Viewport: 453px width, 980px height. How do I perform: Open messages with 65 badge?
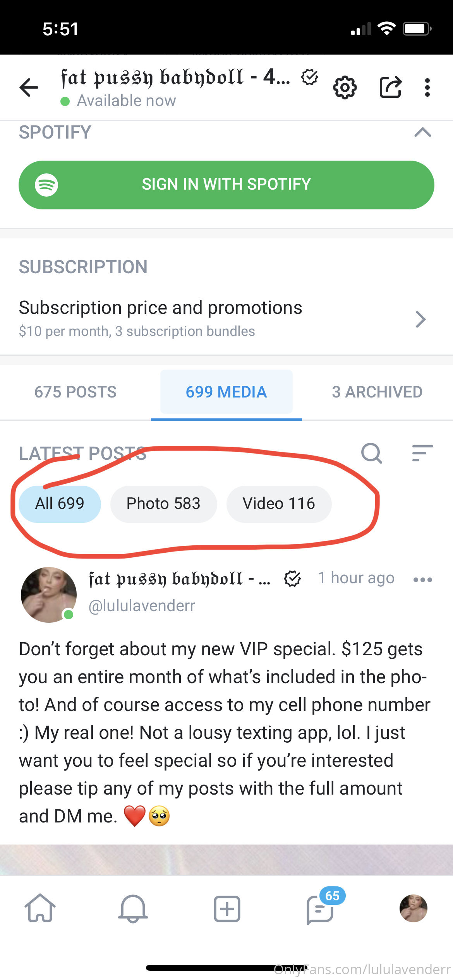pyautogui.click(x=321, y=910)
